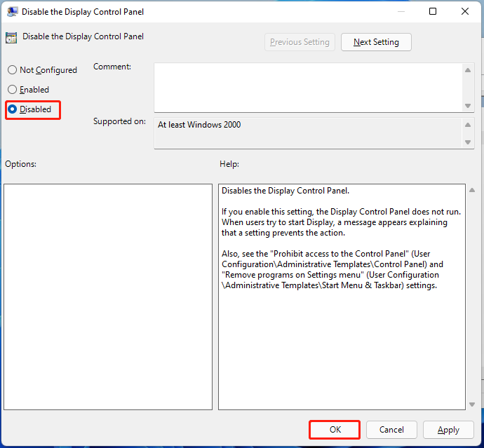Apply the policy setting
484x448 pixels.
pos(448,430)
